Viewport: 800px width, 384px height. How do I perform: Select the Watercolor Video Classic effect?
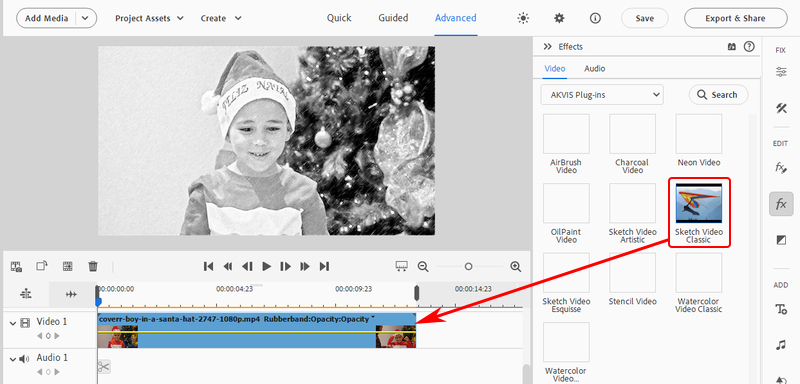pos(699,273)
